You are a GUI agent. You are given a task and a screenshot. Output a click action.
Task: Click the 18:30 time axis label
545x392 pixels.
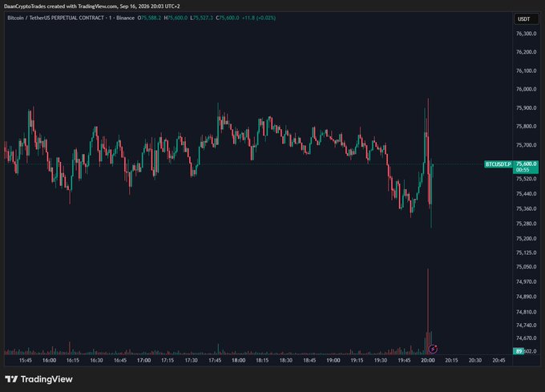(x=285, y=361)
